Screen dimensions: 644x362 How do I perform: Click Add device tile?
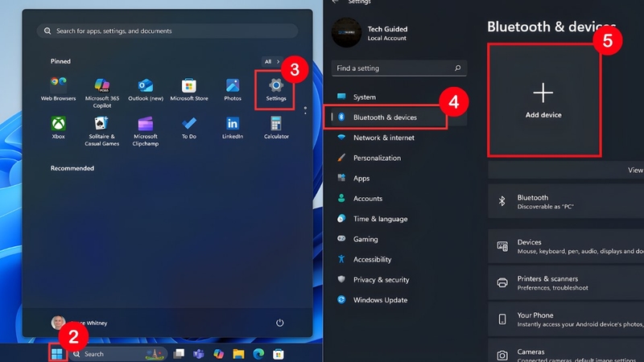pyautogui.click(x=544, y=101)
